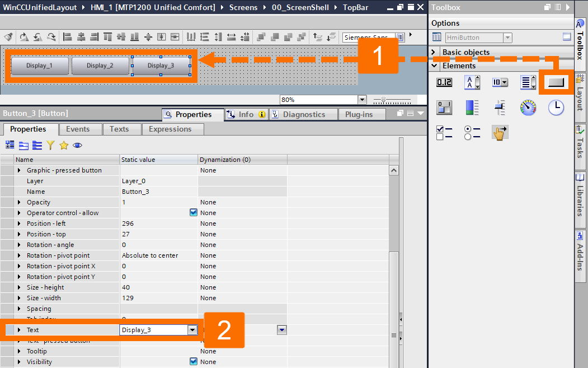Click the format painter brush icon
The image size is (588, 368).
click(x=8, y=37)
